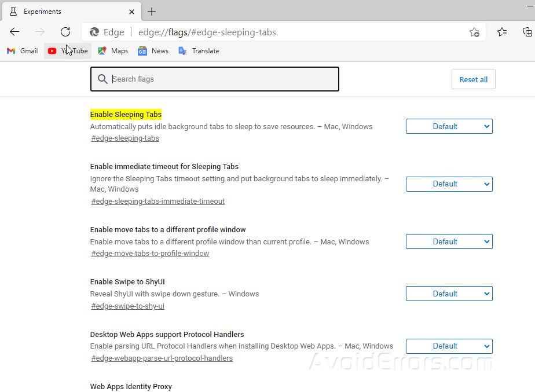This screenshot has height=392, width=535.
Task: Open the Maps bookmark
Action: coord(112,51)
